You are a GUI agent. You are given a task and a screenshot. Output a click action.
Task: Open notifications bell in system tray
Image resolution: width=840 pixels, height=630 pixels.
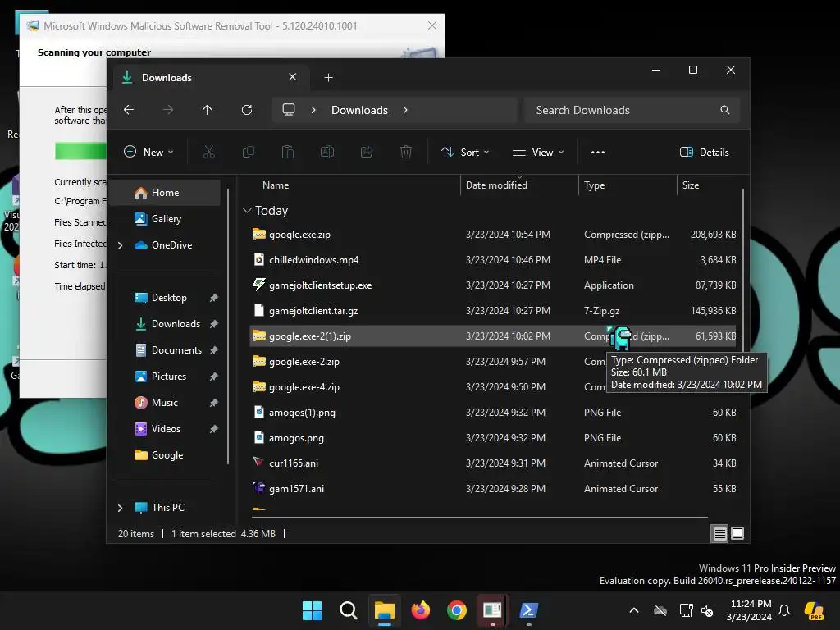tap(784, 610)
